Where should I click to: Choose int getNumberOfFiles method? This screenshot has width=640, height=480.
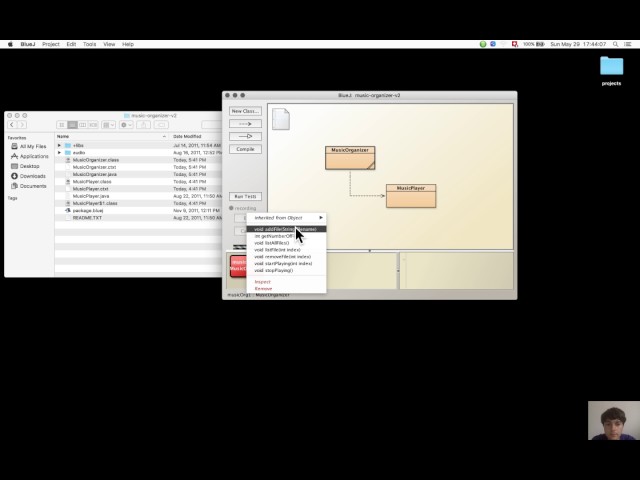point(286,236)
